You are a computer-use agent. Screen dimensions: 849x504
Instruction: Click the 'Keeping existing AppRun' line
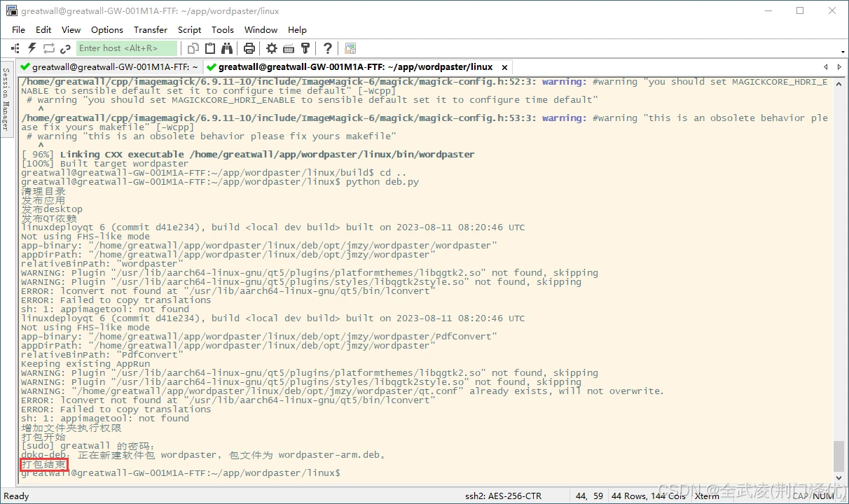coord(85,364)
